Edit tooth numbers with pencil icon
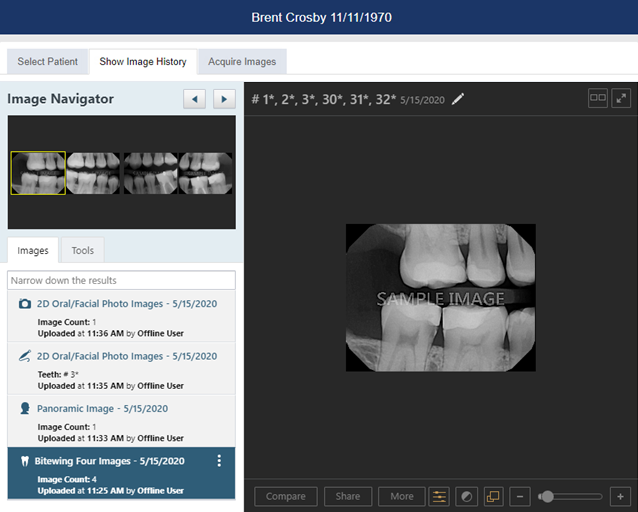 458,99
